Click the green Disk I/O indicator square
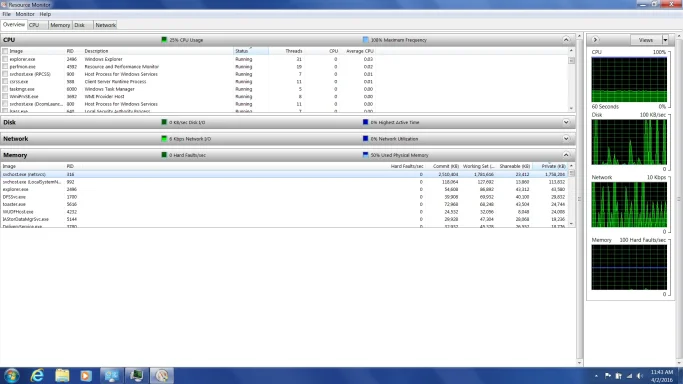The image size is (683, 384). (164, 122)
